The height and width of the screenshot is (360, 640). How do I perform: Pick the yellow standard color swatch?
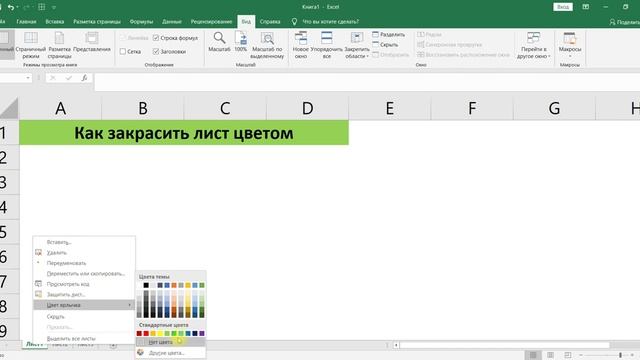160,333
